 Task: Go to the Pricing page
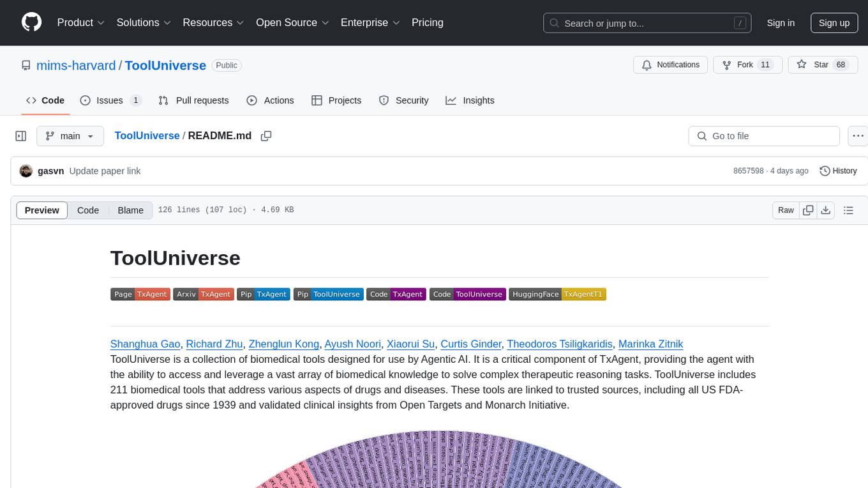tap(428, 22)
